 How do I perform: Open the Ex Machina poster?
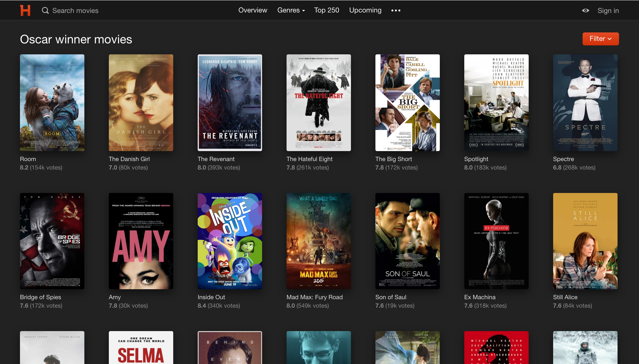coord(496,241)
